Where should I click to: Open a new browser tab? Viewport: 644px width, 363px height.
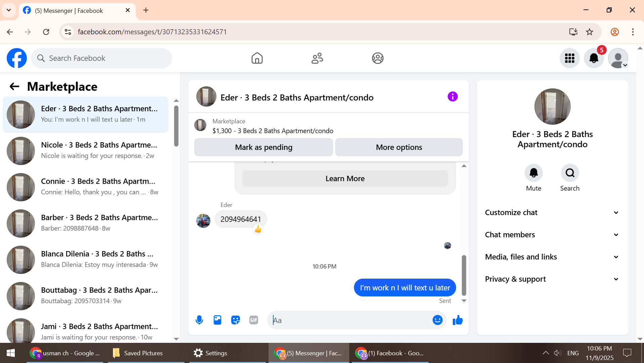[x=146, y=10]
